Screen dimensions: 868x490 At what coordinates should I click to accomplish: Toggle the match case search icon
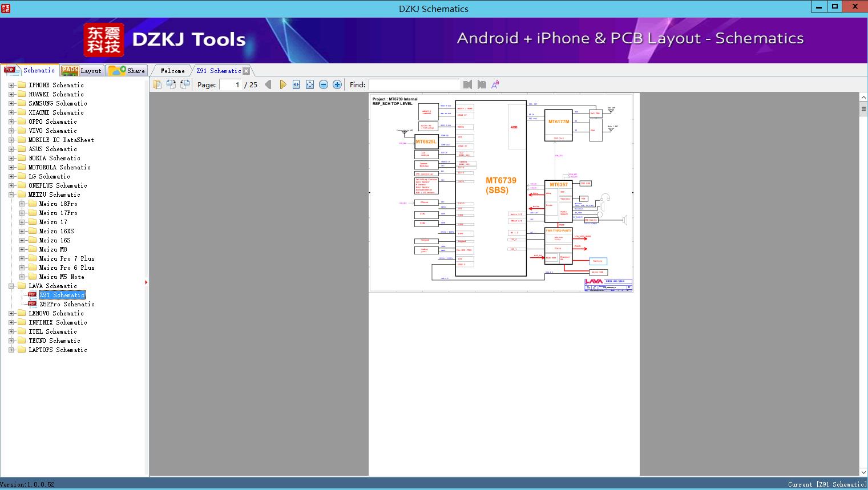point(495,84)
